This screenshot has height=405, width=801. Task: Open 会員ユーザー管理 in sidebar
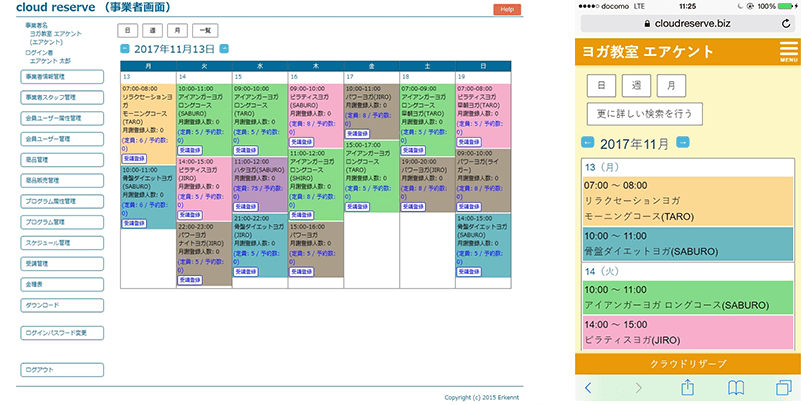coord(62,139)
